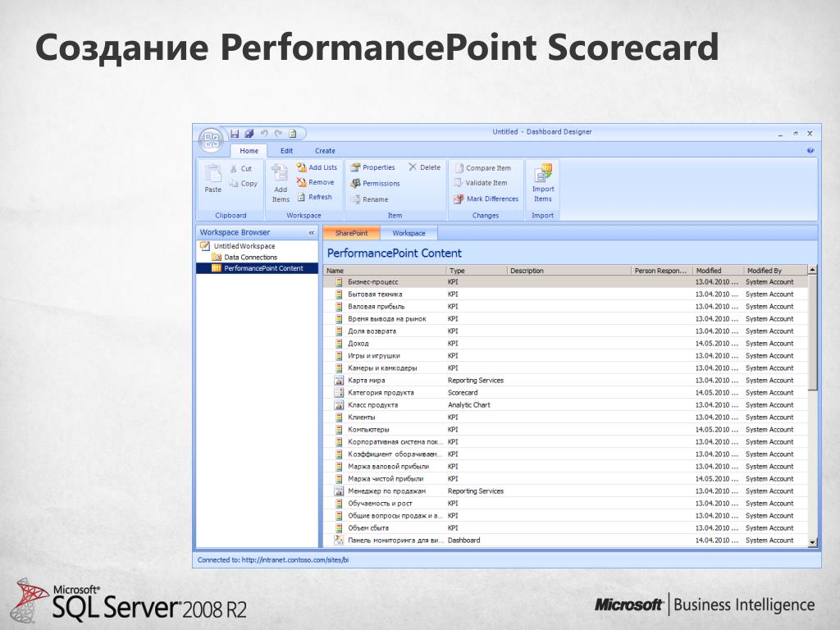Select the Валовая прибыль row
Viewport: 840px width, 630px height.
click(x=565, y=307)
